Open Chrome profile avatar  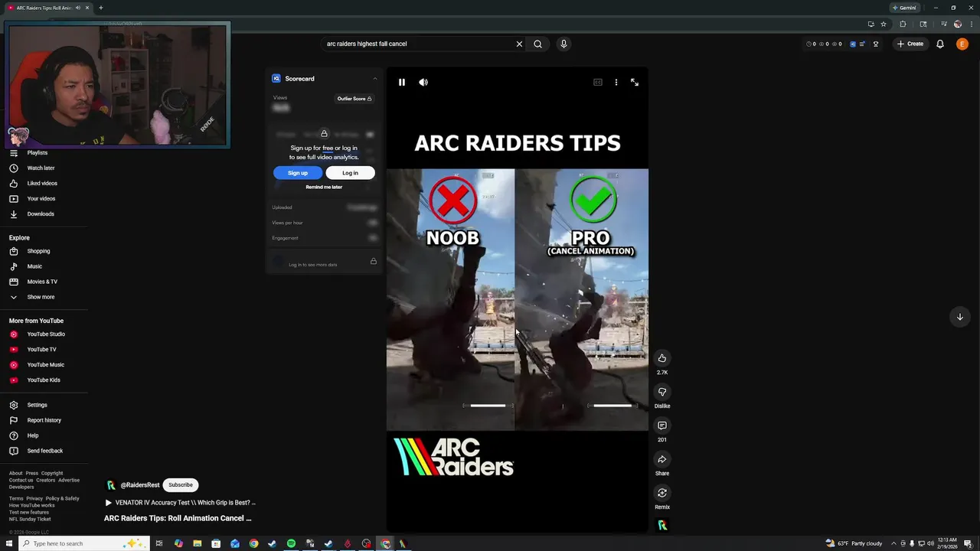957,24
